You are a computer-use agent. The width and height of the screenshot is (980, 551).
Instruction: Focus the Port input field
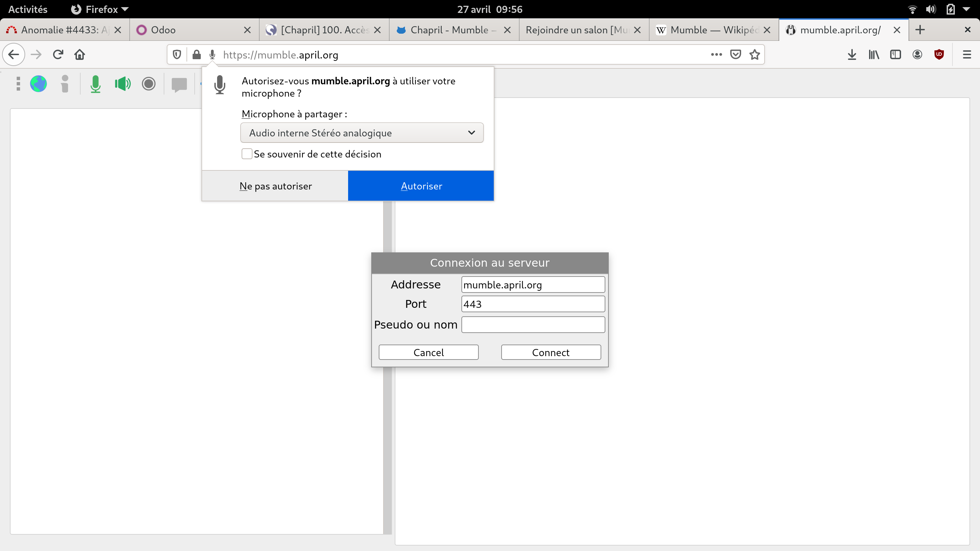[533, 304]
